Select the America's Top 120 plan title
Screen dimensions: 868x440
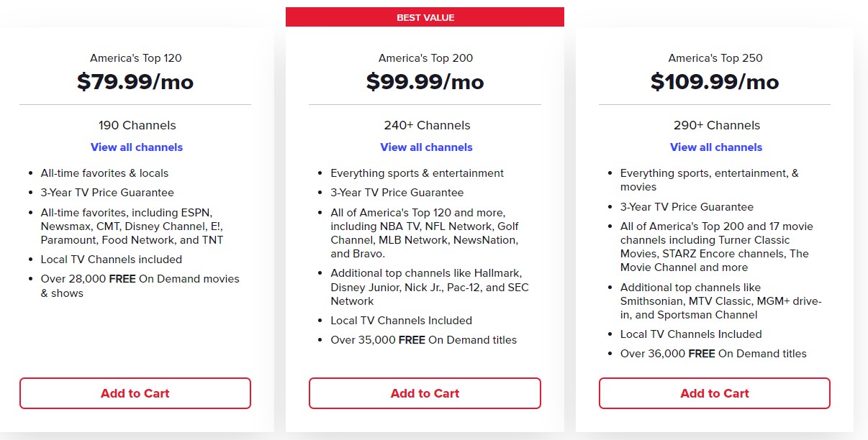[135, 58]
